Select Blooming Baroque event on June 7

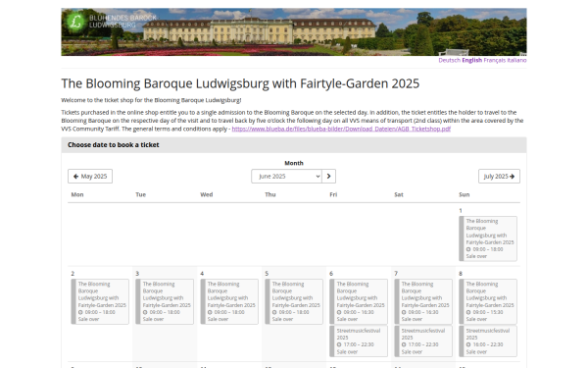[x=423, y=301]
